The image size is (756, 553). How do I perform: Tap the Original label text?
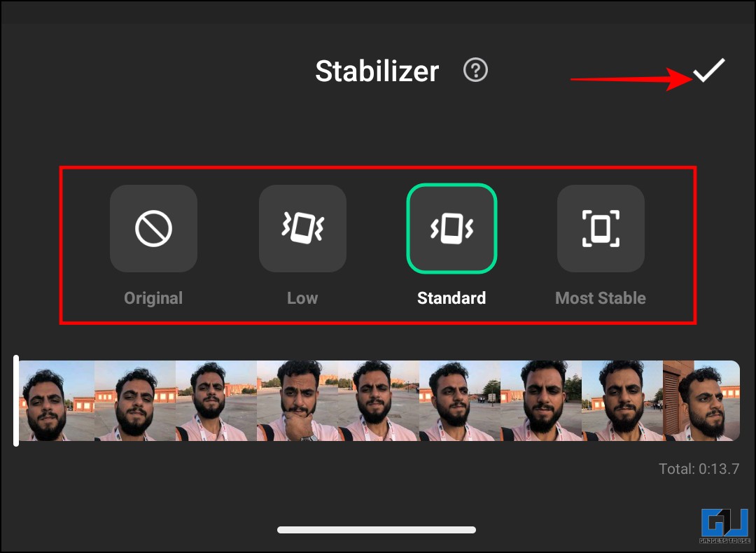coord(153,298)
